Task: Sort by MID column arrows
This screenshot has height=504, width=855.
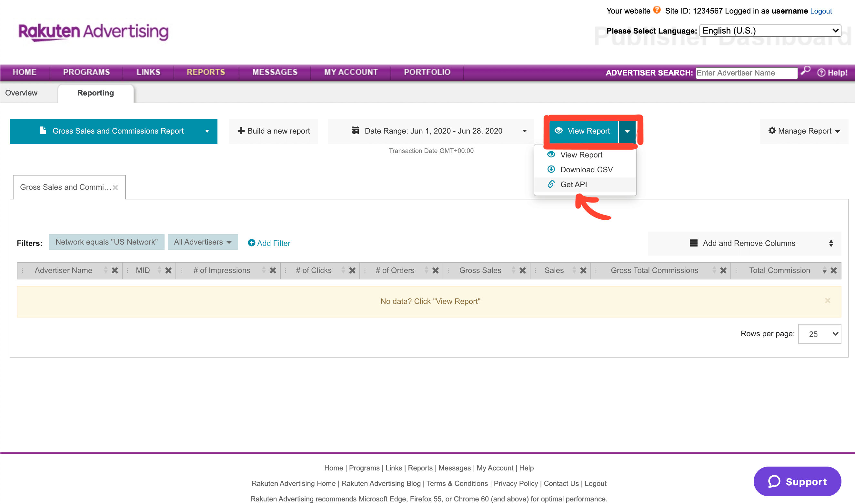Action: point(159,270)
